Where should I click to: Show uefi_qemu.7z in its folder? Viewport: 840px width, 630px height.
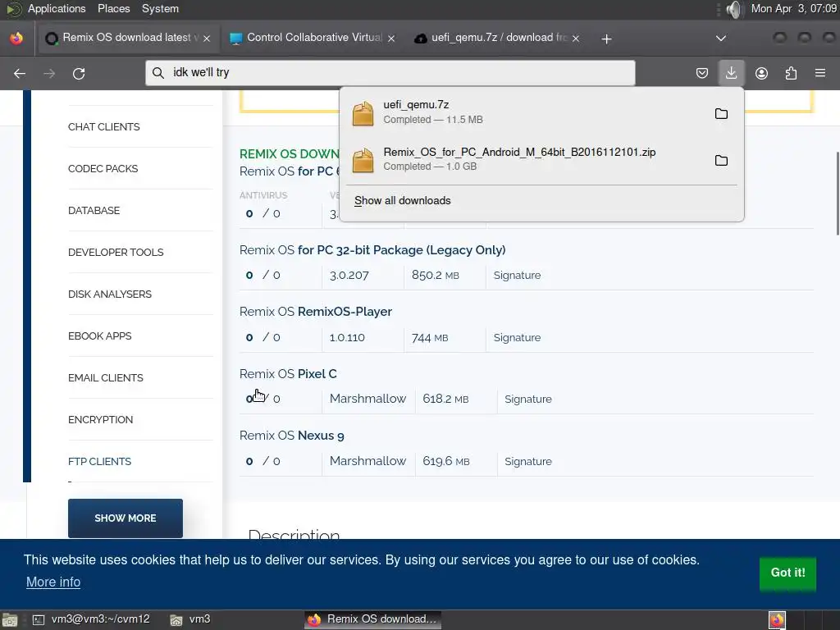coord(721,113)
